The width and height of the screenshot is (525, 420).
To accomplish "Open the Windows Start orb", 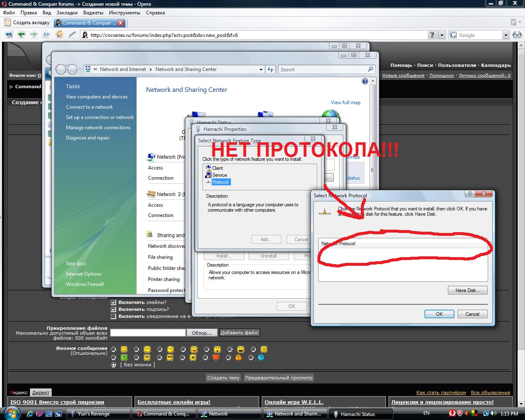I will coord(13,413).
